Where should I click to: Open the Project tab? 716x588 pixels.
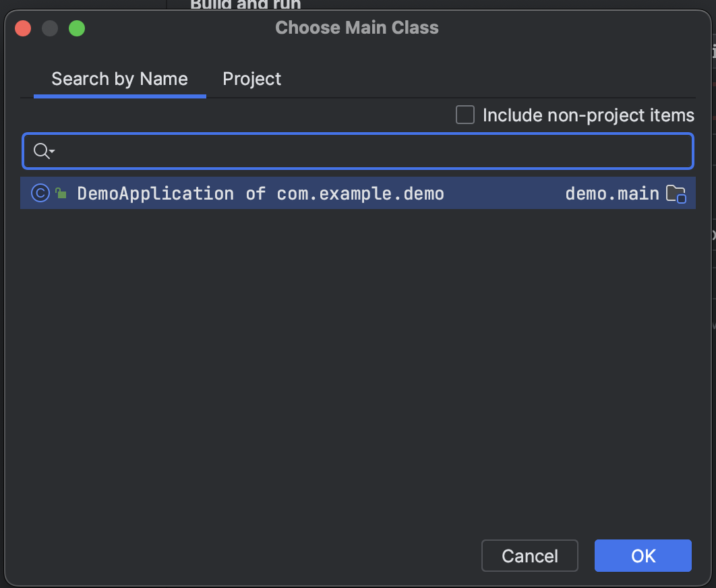click(251, 79)
